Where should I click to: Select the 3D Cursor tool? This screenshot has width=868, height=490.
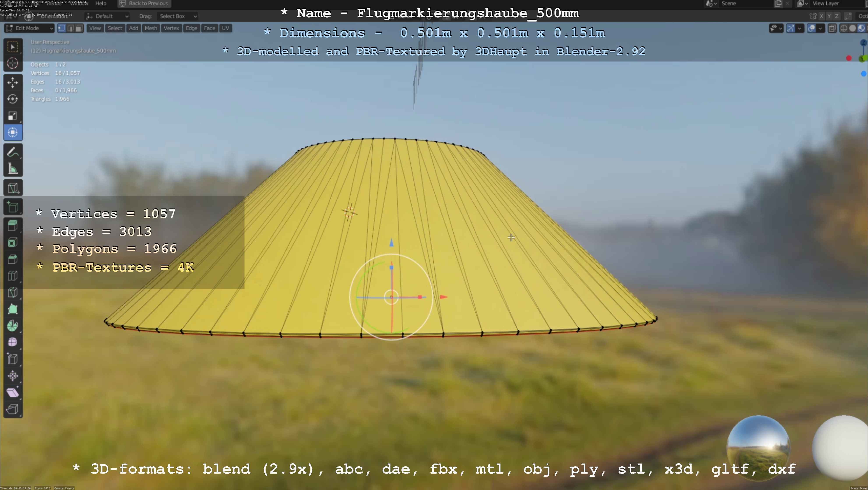(x=13, y=63)
